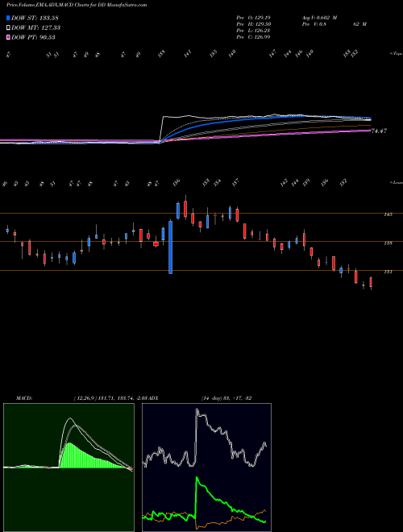Screen dimensions: 403x532
Task: Click the 158 top value label
Action: 162,53
